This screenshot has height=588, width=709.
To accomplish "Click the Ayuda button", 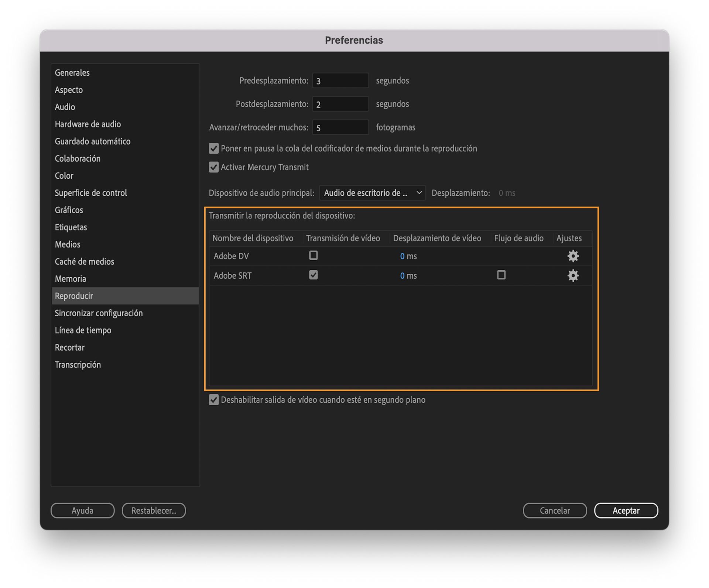I will tap(82, 510).
